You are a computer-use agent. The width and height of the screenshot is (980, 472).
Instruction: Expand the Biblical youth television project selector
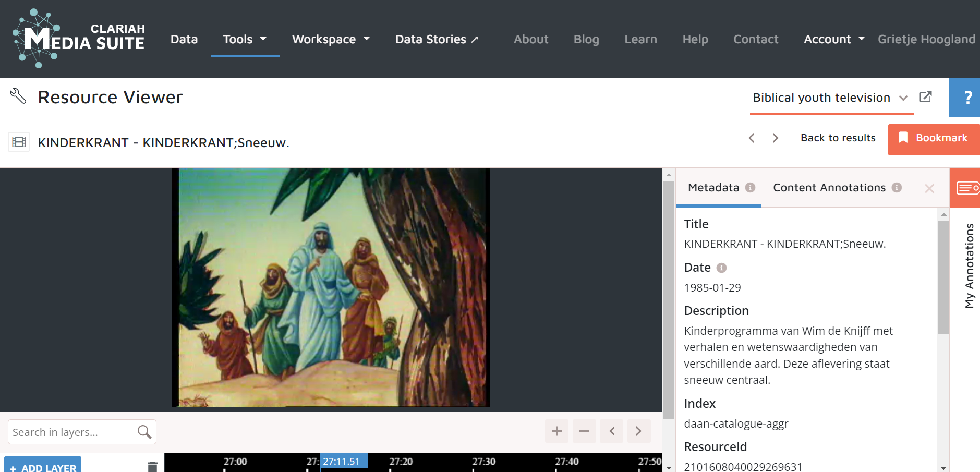point(830,98)
